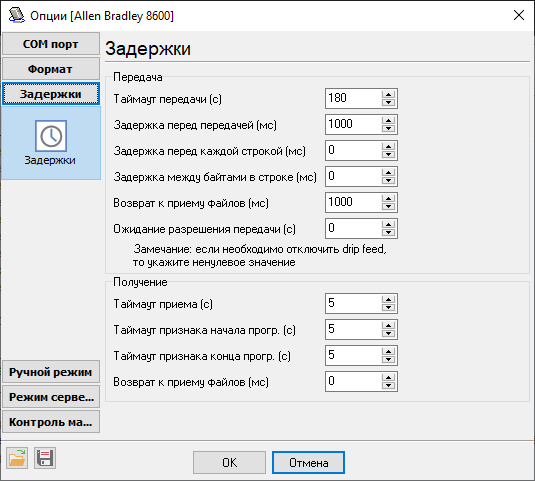The height and width of the screenshot is (481, 535).
Task: Increase Таймаут приема value with up arrow
Action: [388, 299]
